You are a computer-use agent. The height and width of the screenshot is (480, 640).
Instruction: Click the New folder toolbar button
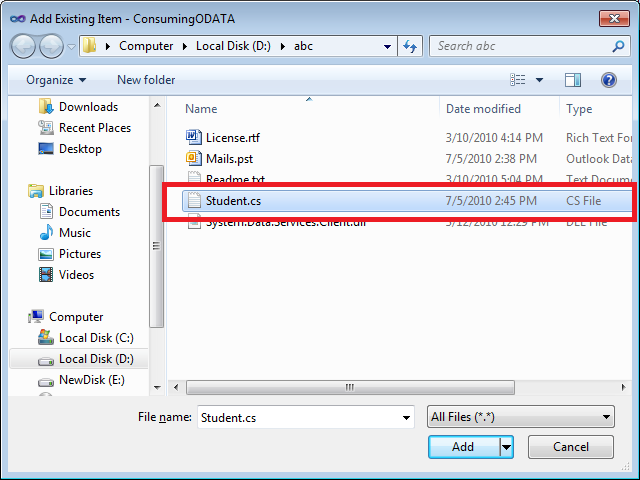(x=146, y=80)
